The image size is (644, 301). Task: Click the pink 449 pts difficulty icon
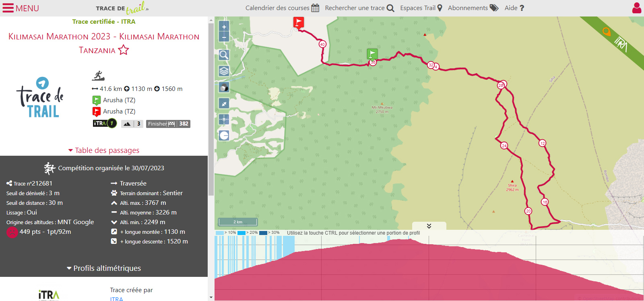pyautogui.click(x=12, y=232)
